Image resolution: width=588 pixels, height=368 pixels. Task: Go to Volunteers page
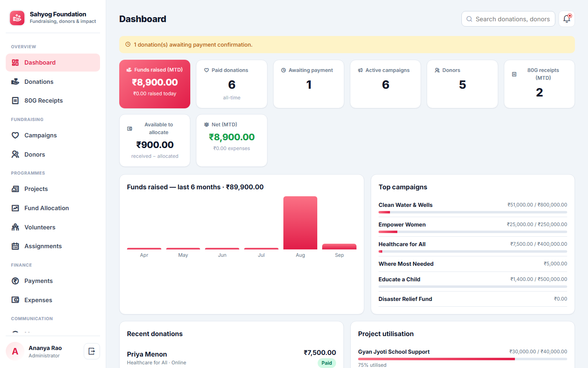click(53, 227)
